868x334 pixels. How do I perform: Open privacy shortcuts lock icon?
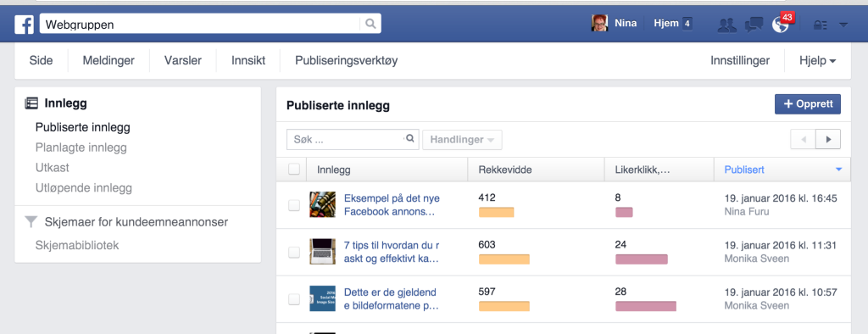pyautogui.click(x=820, y=25)
